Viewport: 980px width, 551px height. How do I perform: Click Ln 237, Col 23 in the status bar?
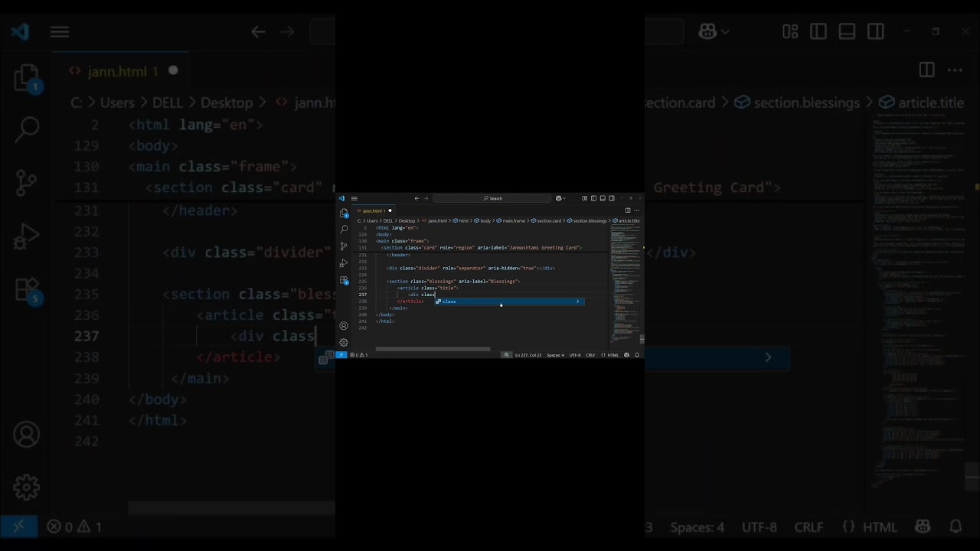[x=528, y=355]
